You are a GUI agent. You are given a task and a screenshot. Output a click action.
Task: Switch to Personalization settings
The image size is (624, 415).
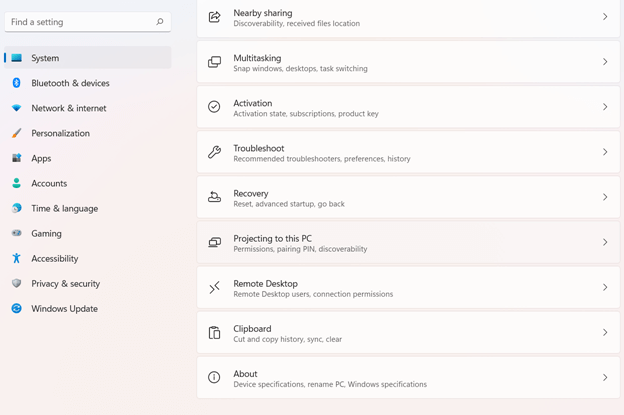point(88,133)
